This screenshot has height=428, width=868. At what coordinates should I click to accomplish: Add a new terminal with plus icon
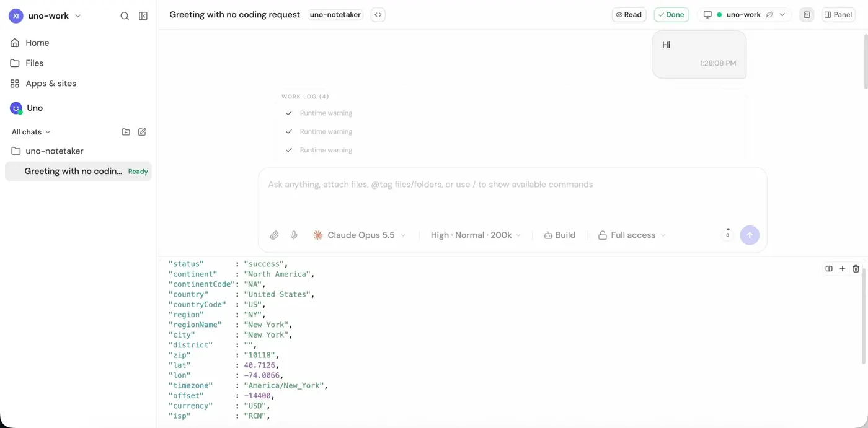tap(843, 269)
